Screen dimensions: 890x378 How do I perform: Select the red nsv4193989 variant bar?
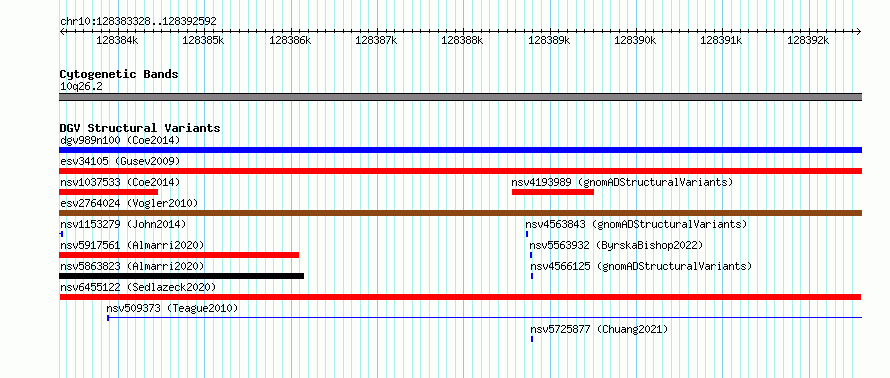point(553,192)
